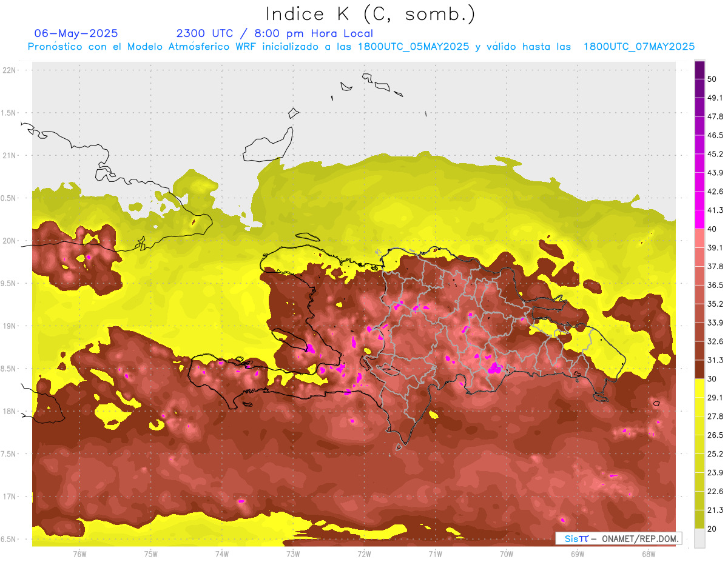Click the "Indice K (C, somb.)" title
Viewport: 728px width, 562px height.
(x=371, y=15)
